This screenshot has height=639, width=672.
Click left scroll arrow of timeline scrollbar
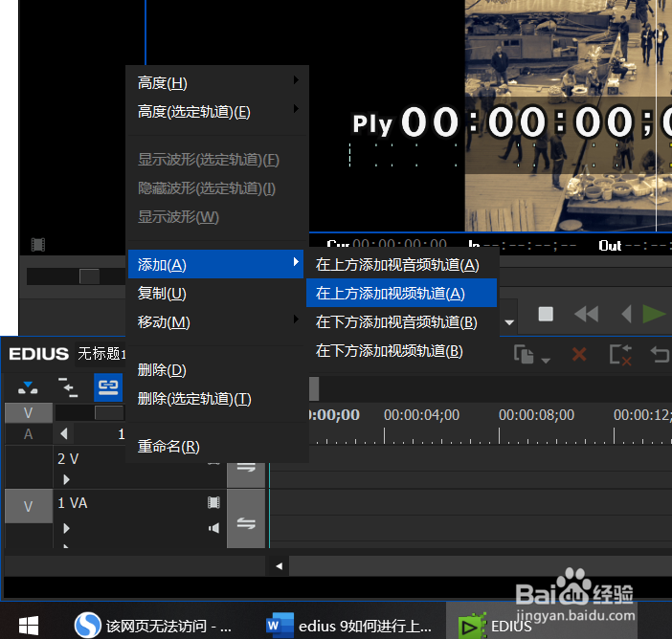(x=279, y=566)
